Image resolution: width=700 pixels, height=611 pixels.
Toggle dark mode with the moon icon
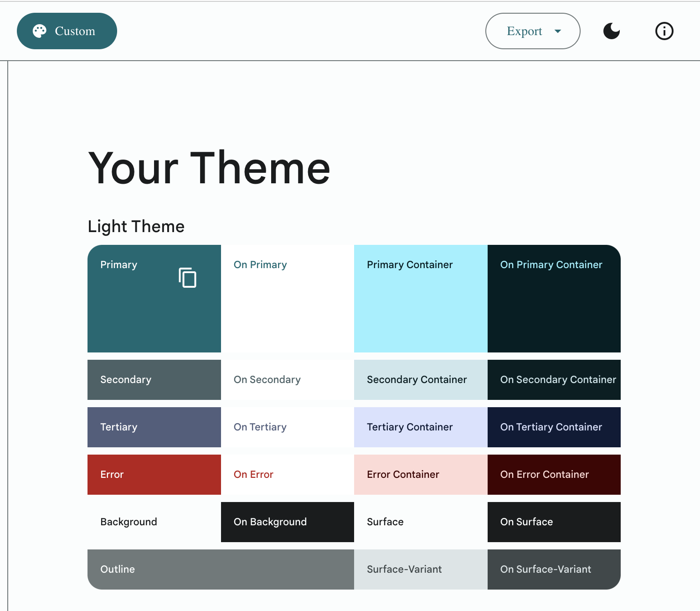click(x=611, y=31)
